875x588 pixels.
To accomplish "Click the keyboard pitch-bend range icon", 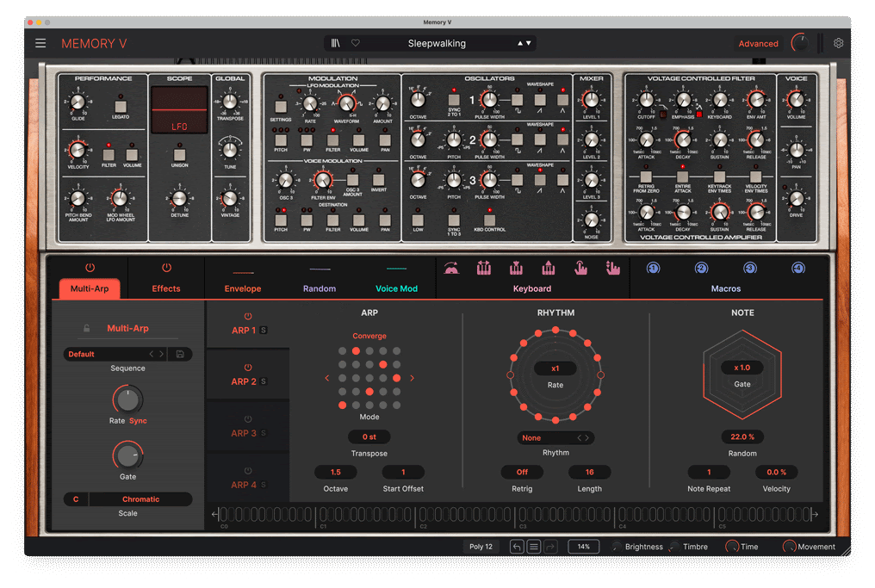I will [x=484, y=269].
